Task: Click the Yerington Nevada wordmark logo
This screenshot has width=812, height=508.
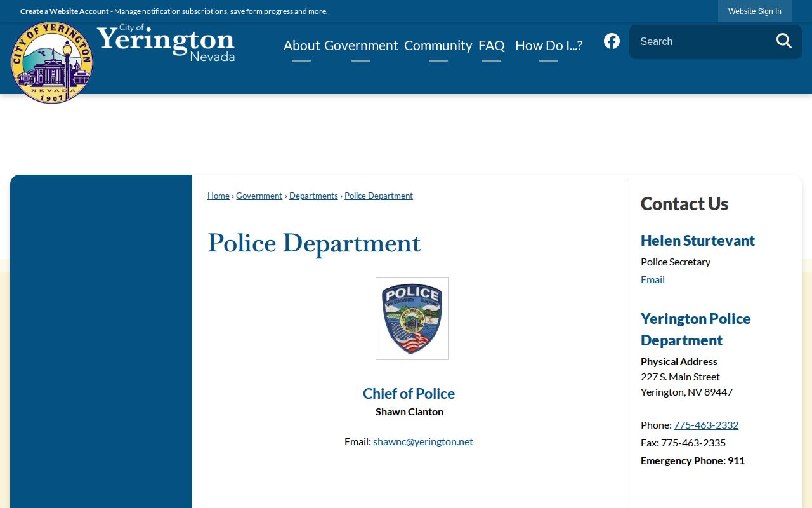Action: pyautogui.click(x=166, y=43)
